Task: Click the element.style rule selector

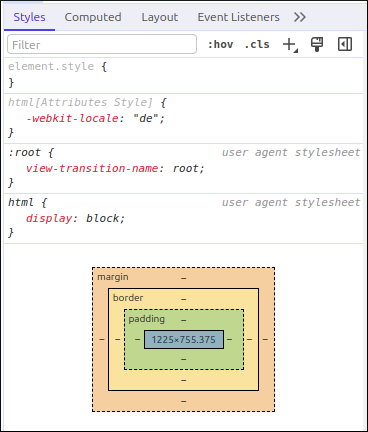Action: coord(51,66)
